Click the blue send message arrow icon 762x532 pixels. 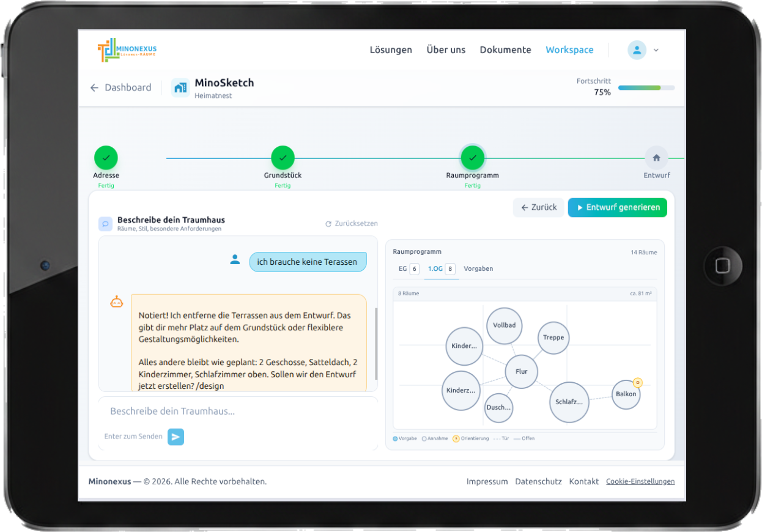coord(176,437)
